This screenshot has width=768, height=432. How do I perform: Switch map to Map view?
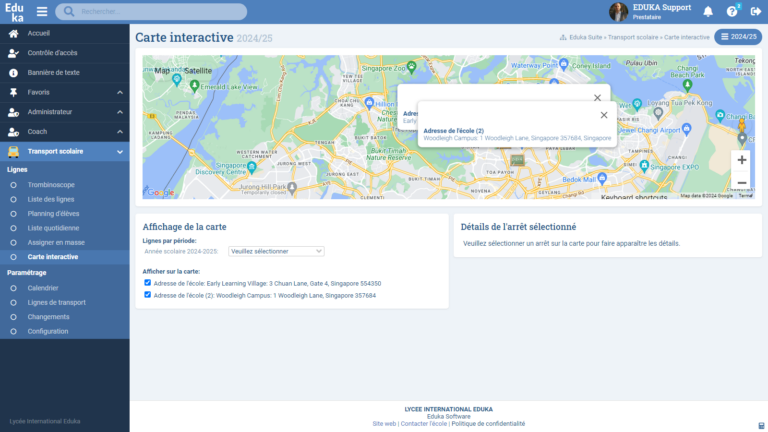click(162, 71)
